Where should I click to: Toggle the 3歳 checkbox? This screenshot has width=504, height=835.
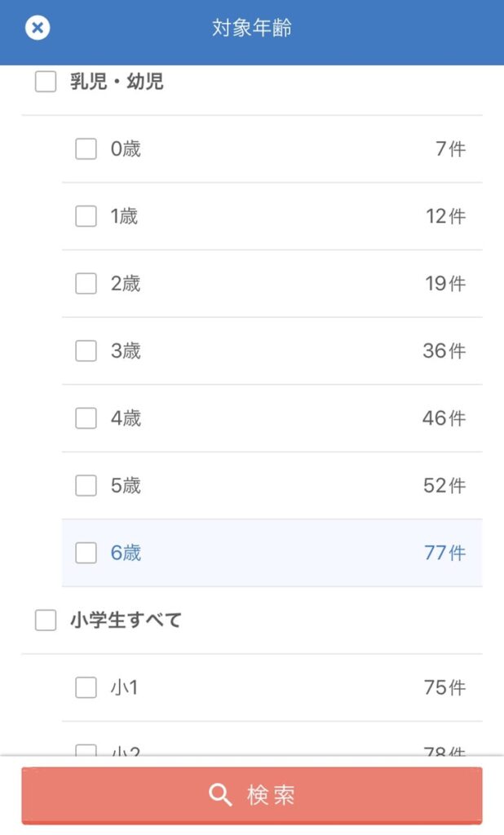(86, 351)
